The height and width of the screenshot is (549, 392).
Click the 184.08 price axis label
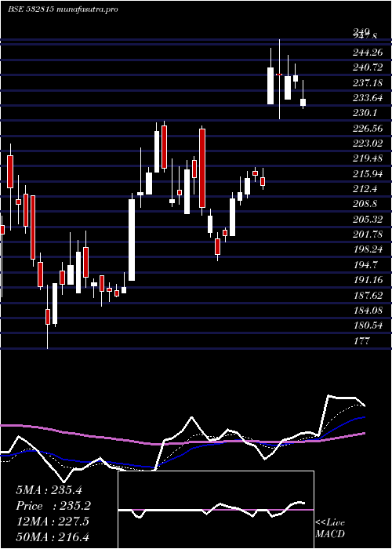pos(368,311)
